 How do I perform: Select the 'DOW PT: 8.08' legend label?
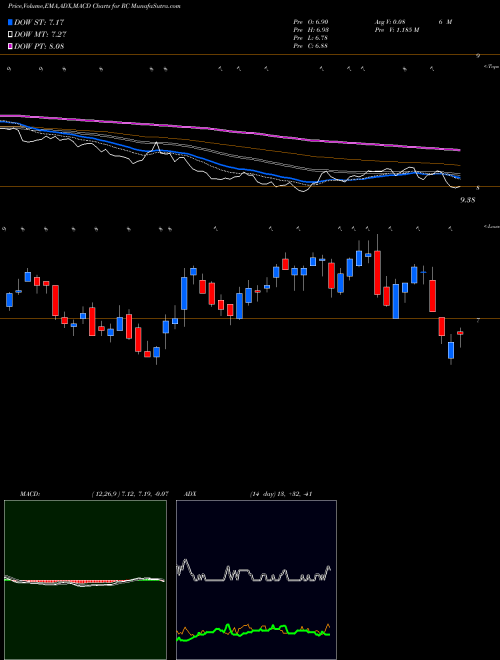point(39,46)
